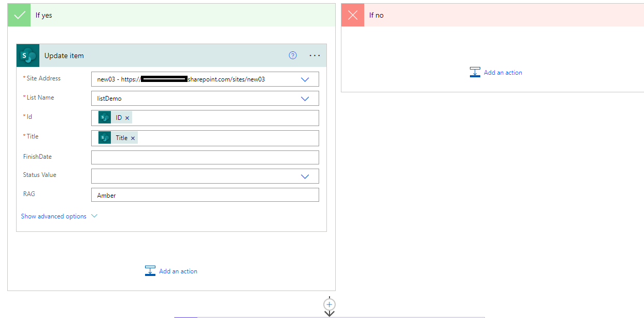Click the Add an action icon under If no

[x=475, y=72]
